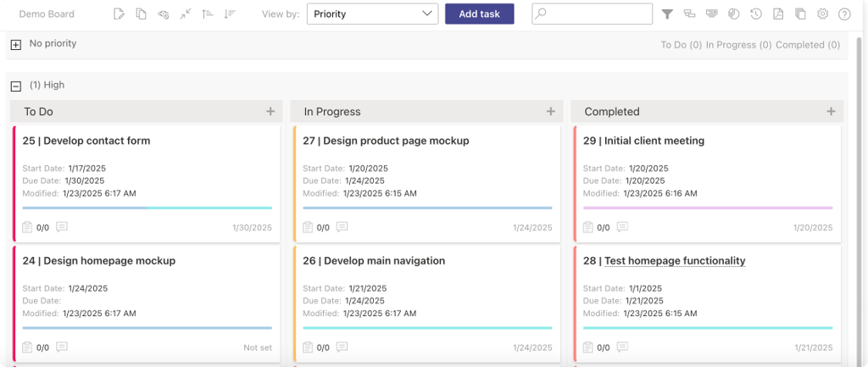The image size is (868, 367).
Task: Click checklist icon on Design product page mockup
Action: 308,227
